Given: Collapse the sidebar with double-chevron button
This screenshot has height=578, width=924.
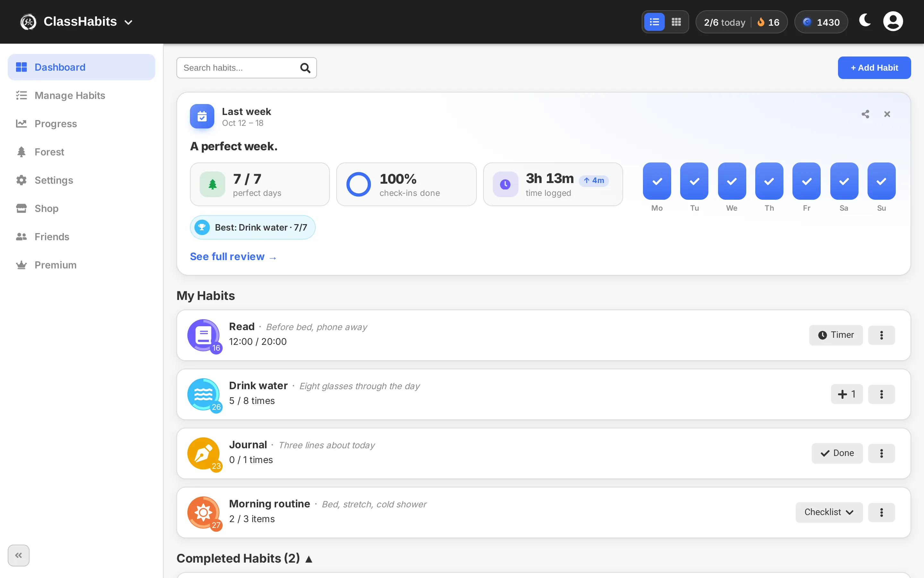Looking at the screenshot, I should click(18, 555).
